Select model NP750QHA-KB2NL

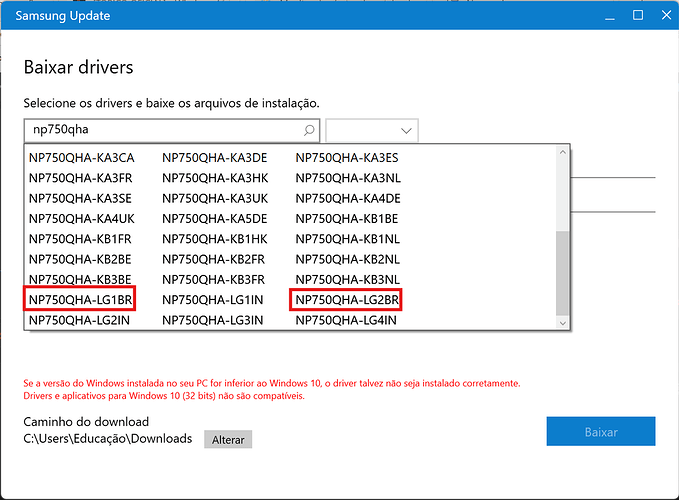tap(348, 260)
